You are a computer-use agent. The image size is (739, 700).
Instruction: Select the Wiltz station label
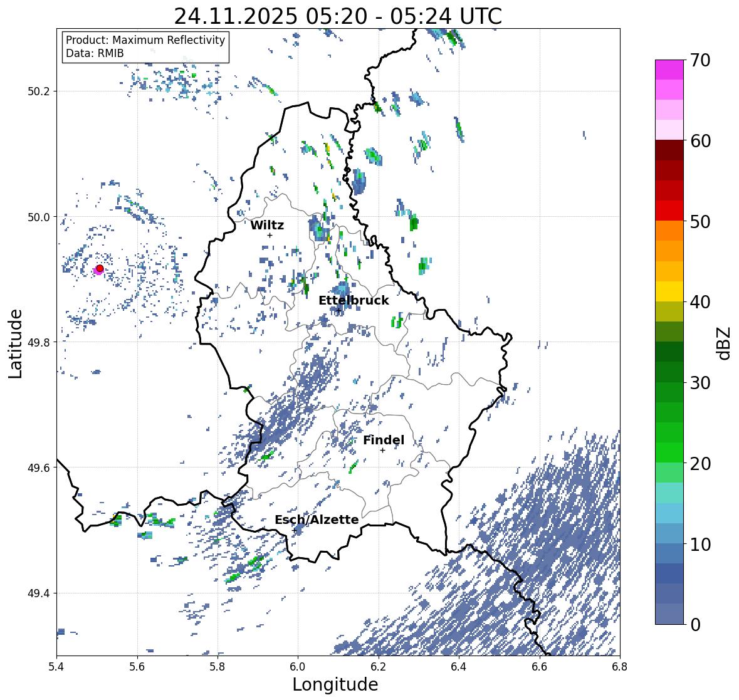tap(267, 225)
